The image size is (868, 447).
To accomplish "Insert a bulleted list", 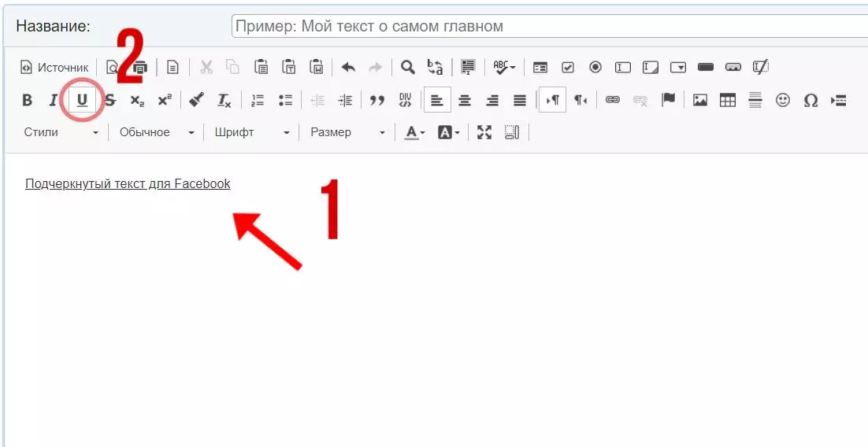I will point(285,100).
